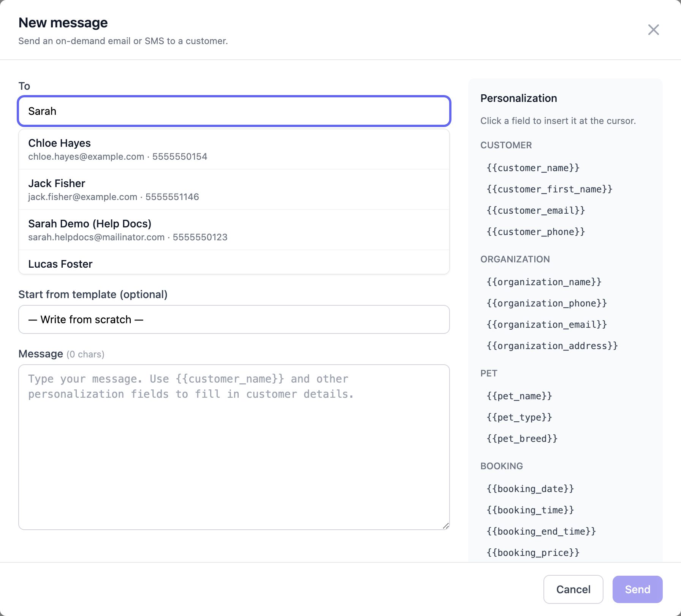
Task: Grab the message box resize handle
Action: (446, 526)
